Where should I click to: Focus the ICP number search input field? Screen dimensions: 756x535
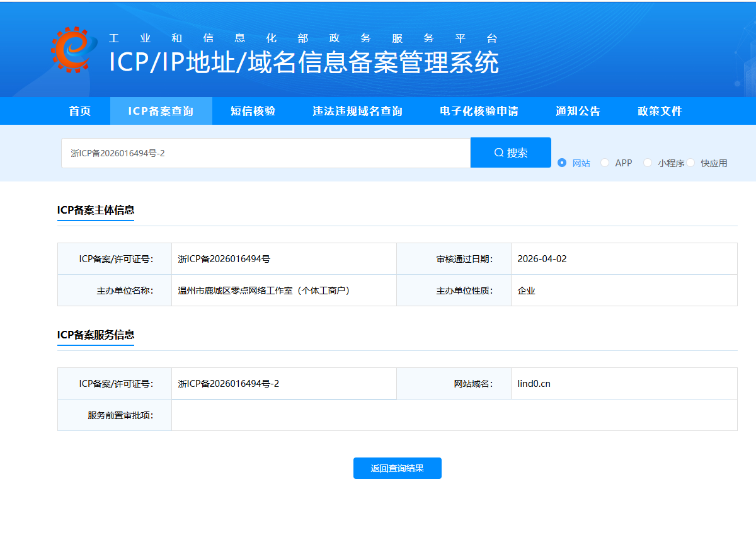point(266,153)
